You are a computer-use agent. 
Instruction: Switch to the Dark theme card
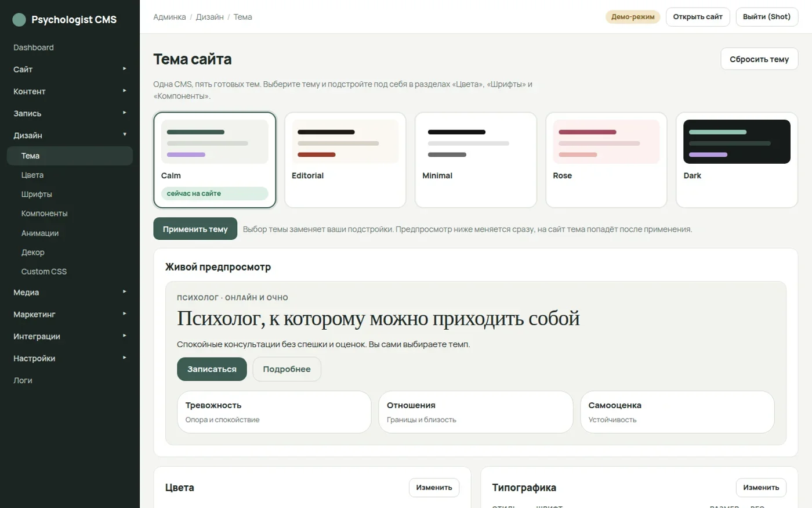[x=737, y=160]
